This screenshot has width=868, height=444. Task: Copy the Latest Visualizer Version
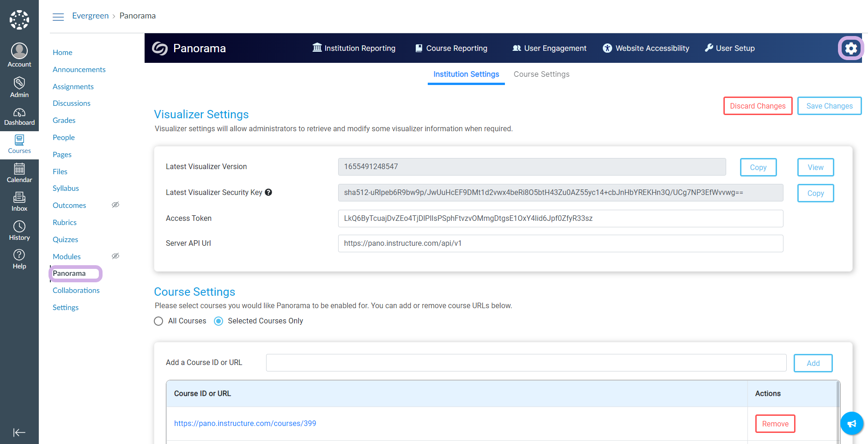[758, 167]
